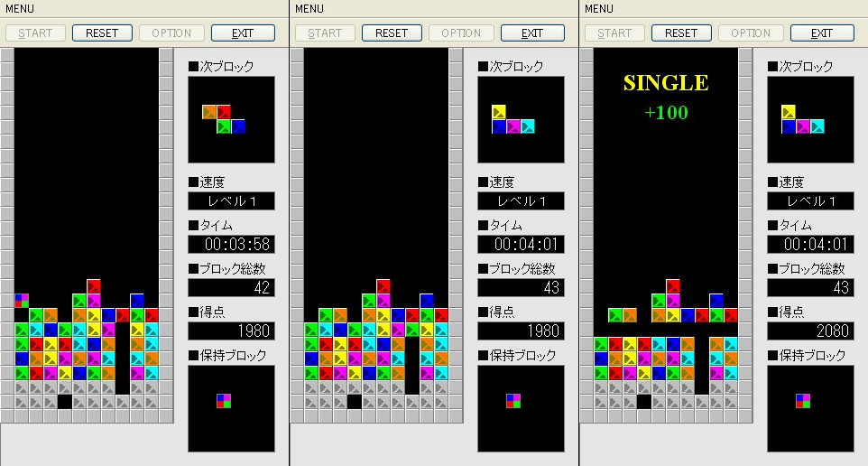Click block count 43 in middle window
Screen dimensions: 868x466
521,287
